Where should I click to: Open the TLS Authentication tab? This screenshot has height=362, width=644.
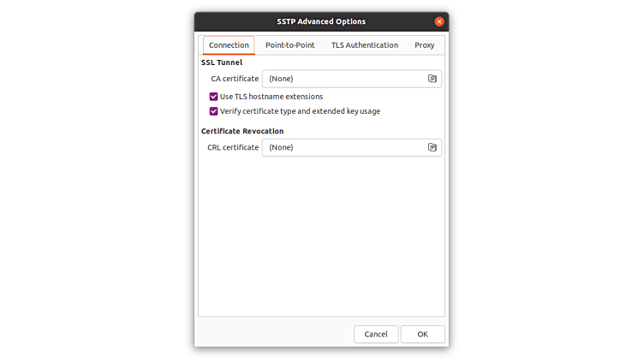pyautogui.click(x=365, y=45)
